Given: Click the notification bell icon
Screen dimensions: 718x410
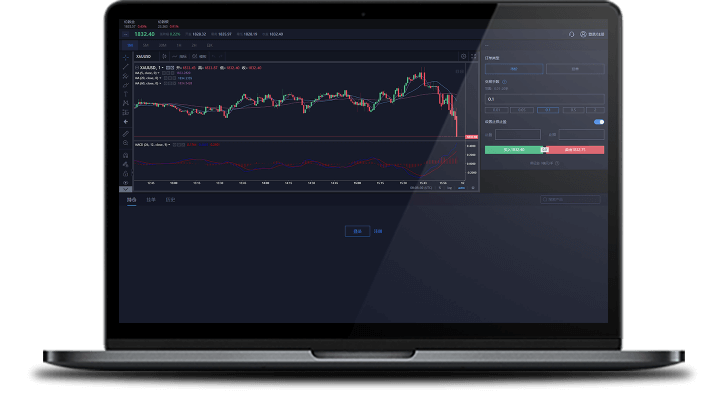Looking at the screenshot, I should tap(571, 34).
